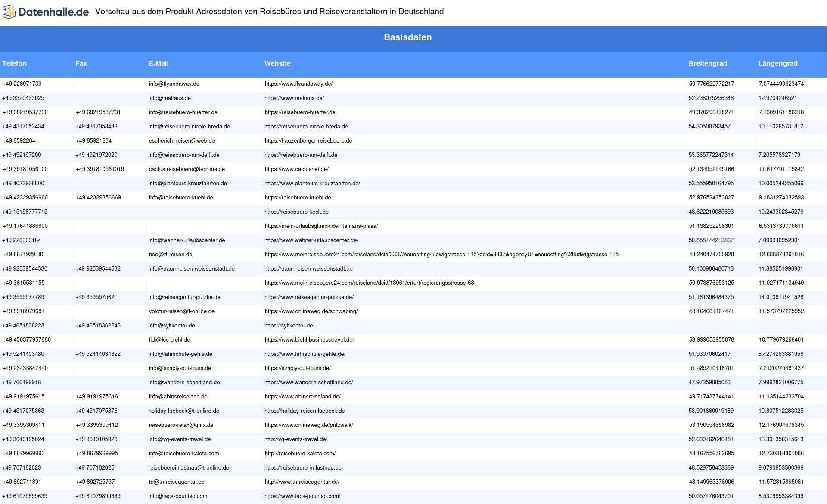Open https://reisebuero-keck.de
Viewport: 827px width, 504px height.
pyautogui.click(x=296, y=212)
